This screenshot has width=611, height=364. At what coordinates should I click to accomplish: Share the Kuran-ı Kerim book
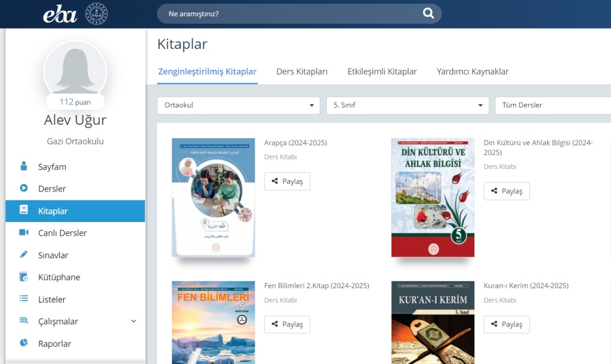[507, 324]
